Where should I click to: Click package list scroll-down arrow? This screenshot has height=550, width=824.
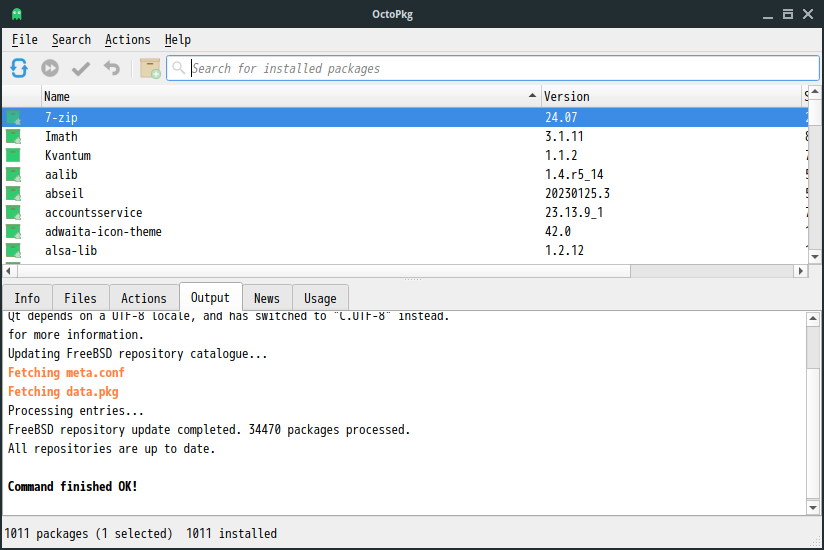coord(815,257)
